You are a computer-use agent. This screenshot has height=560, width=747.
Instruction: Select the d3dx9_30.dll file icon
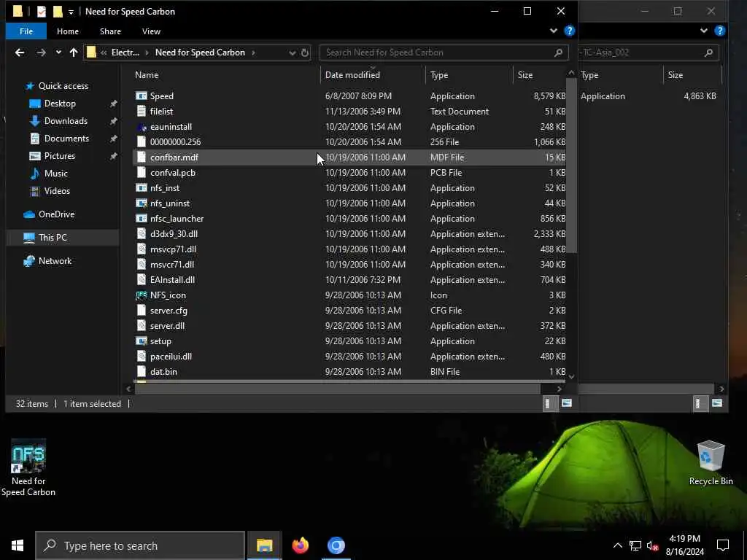point(141,233)
